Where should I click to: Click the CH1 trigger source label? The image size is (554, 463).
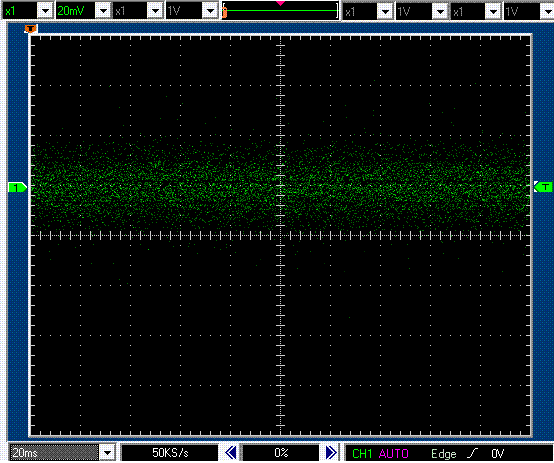362,453
